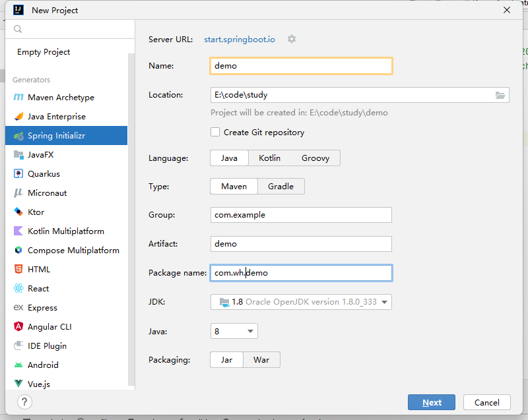Choose Gradle as build type
The width and height of the screenshot is (528, 420).
281,187
